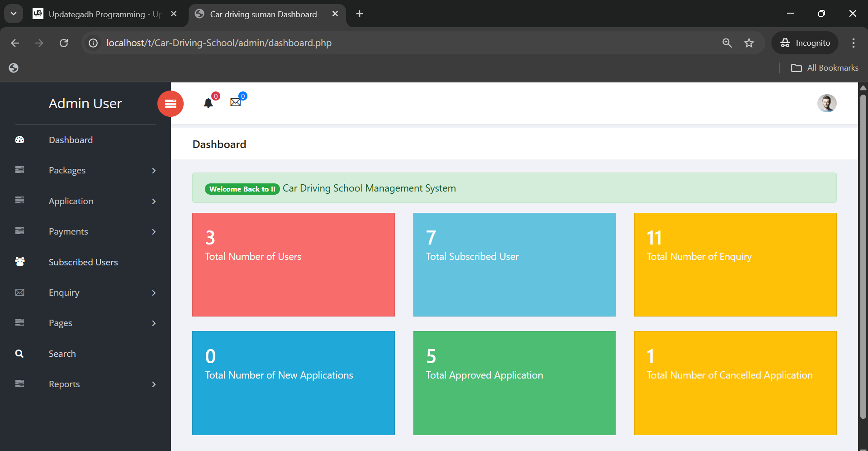Screen dimensions: 868x451
Task: Open the Chrome three-dot menu
Action: coord(853,43)
